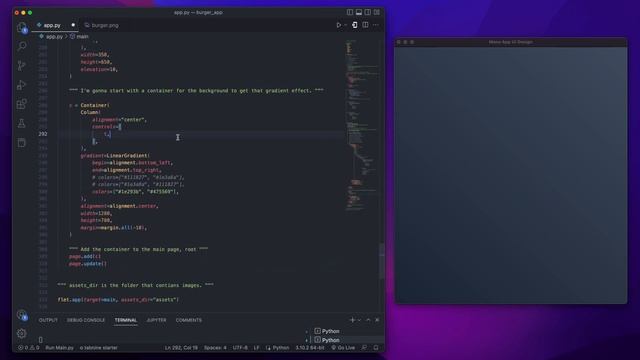Image resolution: width=640 pixels, height=360 pixels.
Task: Open the Testing flask view
Action: 22,123
